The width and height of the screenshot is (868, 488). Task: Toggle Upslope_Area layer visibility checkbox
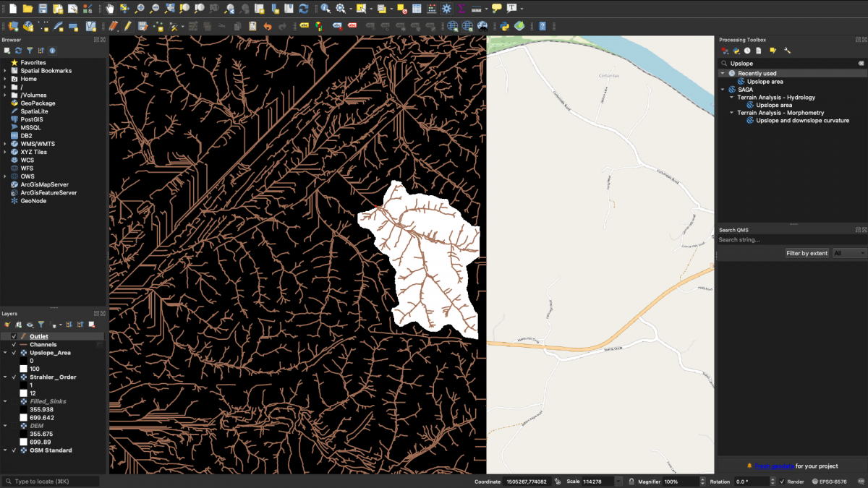point(14,353)
